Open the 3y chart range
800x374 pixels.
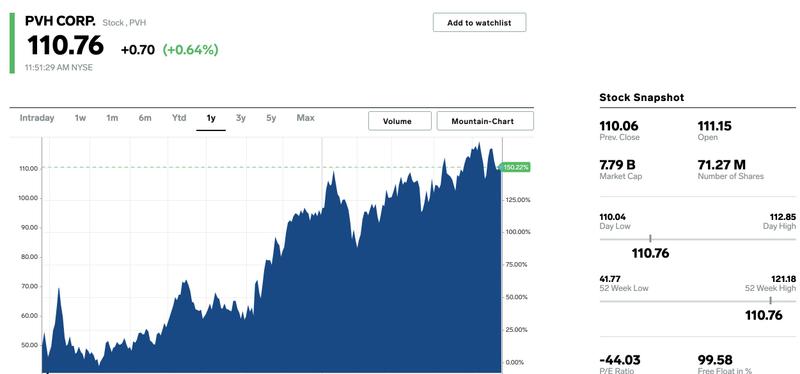[241, 118]
